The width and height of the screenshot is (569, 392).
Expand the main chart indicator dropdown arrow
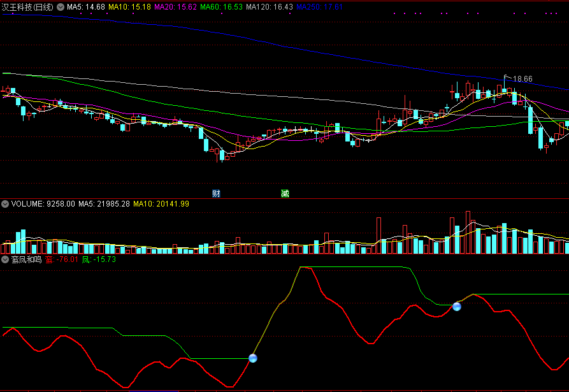[61, 7]
